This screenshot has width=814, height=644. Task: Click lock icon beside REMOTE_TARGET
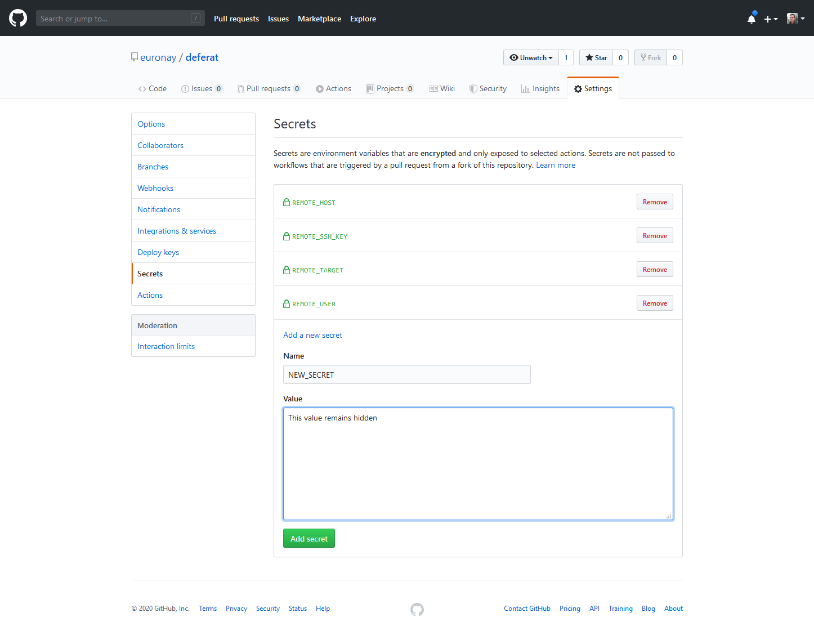tap(287, 270)
